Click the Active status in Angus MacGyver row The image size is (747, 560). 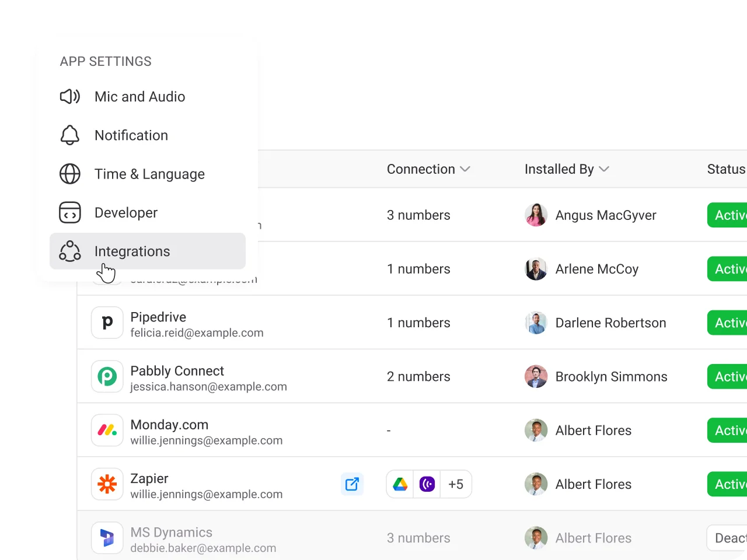click(727, 215)
